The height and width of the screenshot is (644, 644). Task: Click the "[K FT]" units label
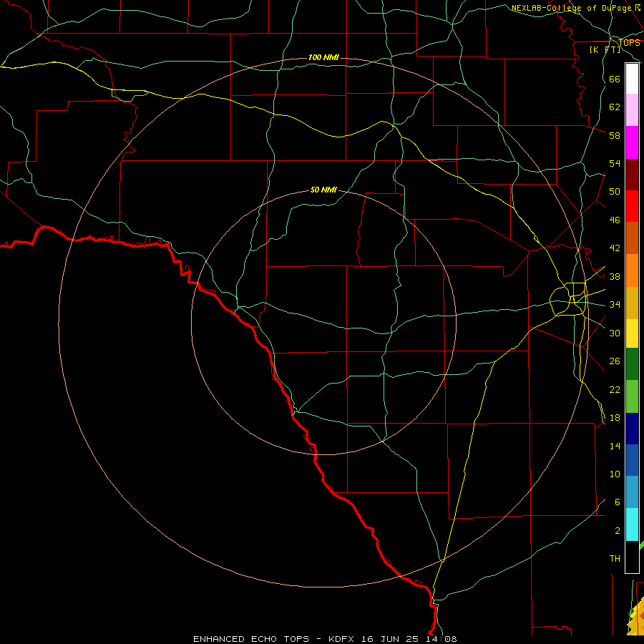pyautogui.click(x=605, y=49)
